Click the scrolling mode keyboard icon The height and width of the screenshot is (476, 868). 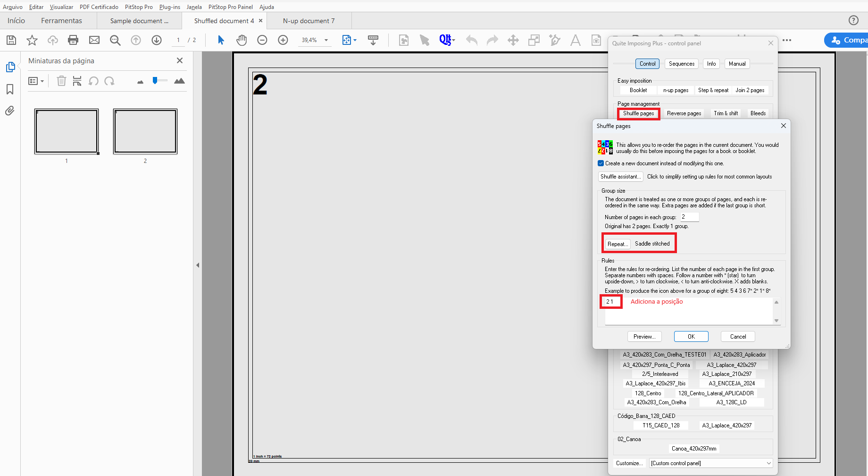pos(373,40)
